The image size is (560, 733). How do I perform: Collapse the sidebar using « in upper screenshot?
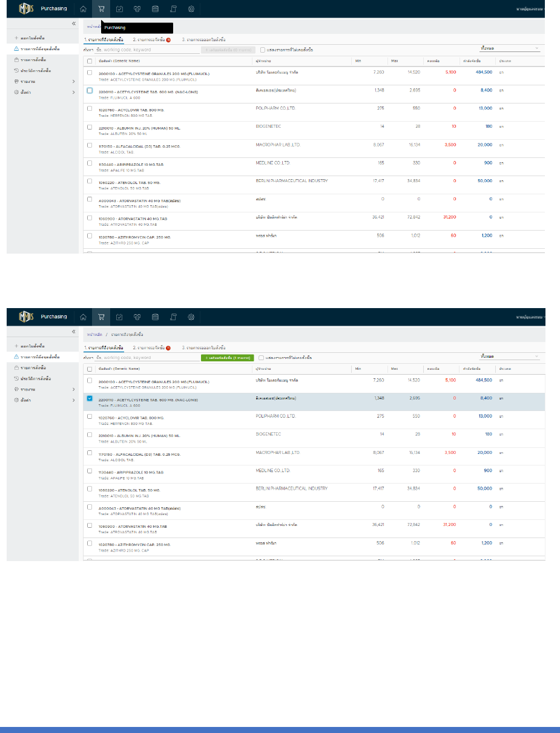[74, 24]
